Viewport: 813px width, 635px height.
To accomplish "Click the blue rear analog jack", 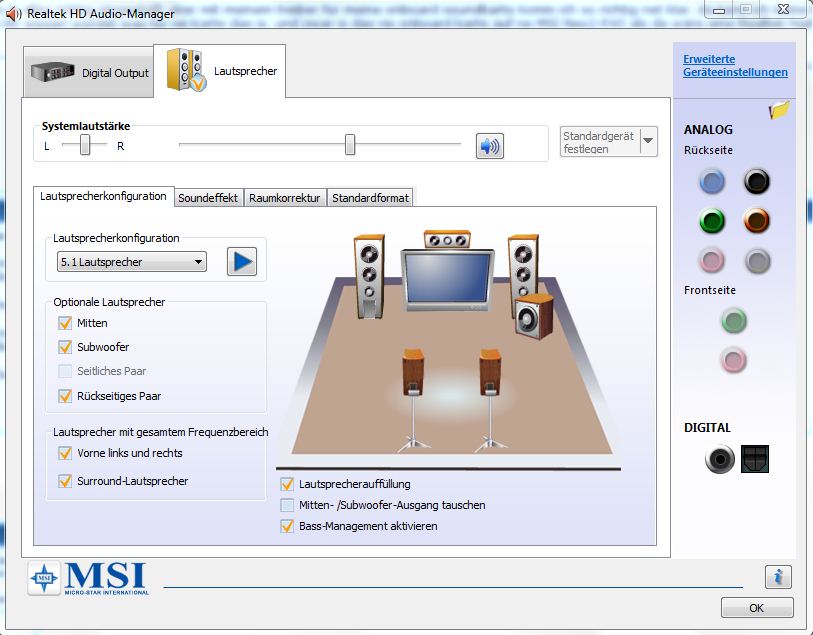I will tap(712, 181).
